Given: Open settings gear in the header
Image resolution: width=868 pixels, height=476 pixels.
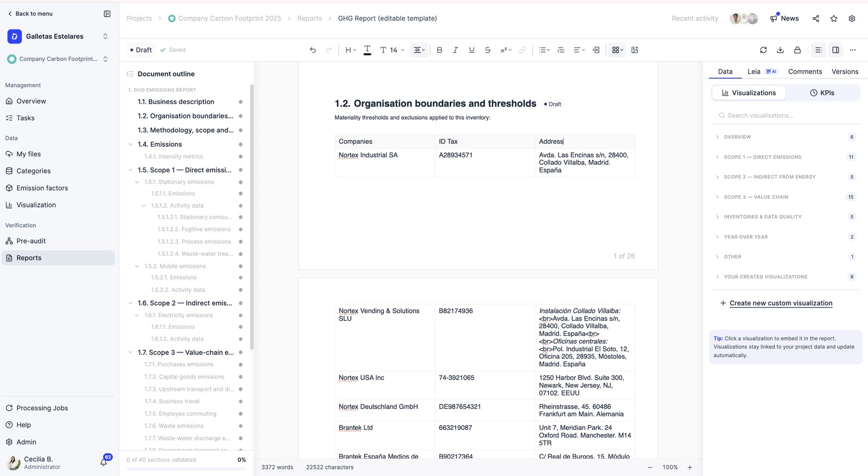Looking at the screenshot, I should (852, 18).
